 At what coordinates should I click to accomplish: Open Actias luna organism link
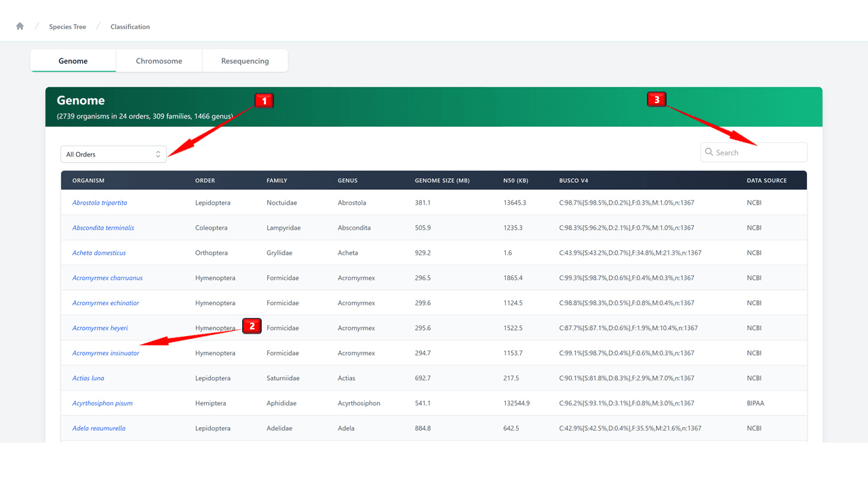point(88,378)
